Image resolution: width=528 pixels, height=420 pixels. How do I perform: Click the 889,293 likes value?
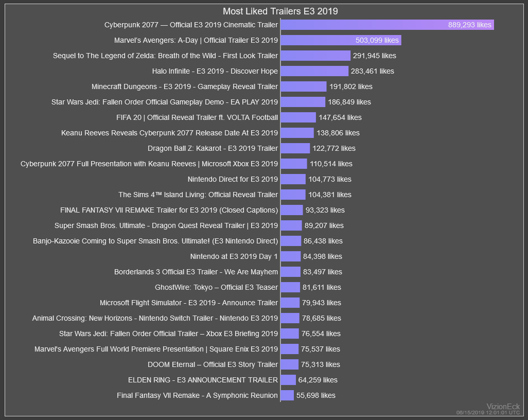click(x=469, y=25)
